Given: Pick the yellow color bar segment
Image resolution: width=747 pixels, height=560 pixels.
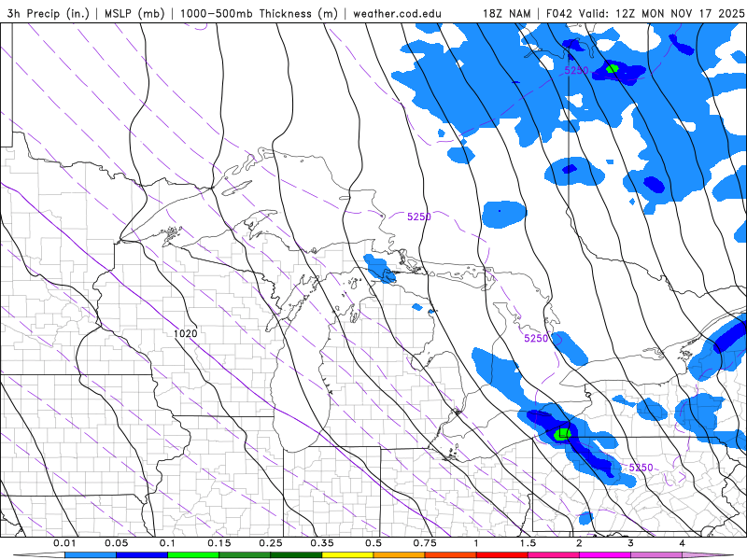Looking at the screenshot, I should (x=347, y=555).
